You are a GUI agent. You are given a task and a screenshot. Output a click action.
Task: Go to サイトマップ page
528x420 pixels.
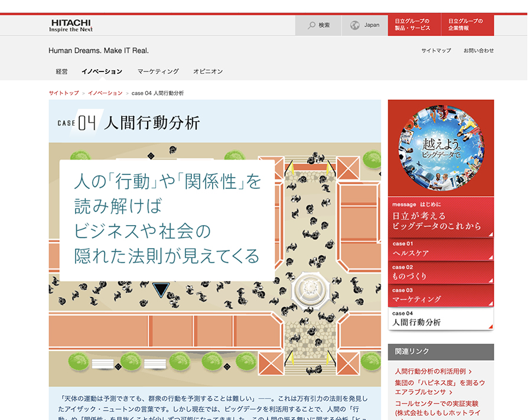point(436,51)
